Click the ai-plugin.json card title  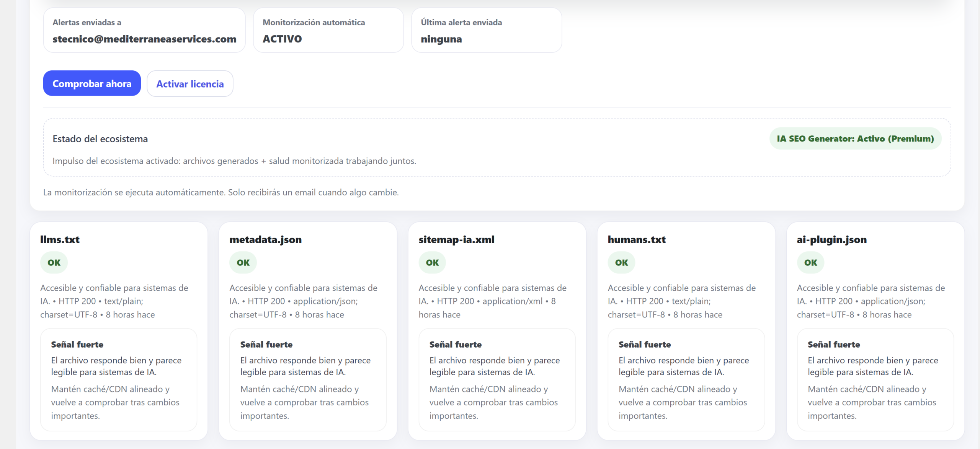click(x=831, y=240)
